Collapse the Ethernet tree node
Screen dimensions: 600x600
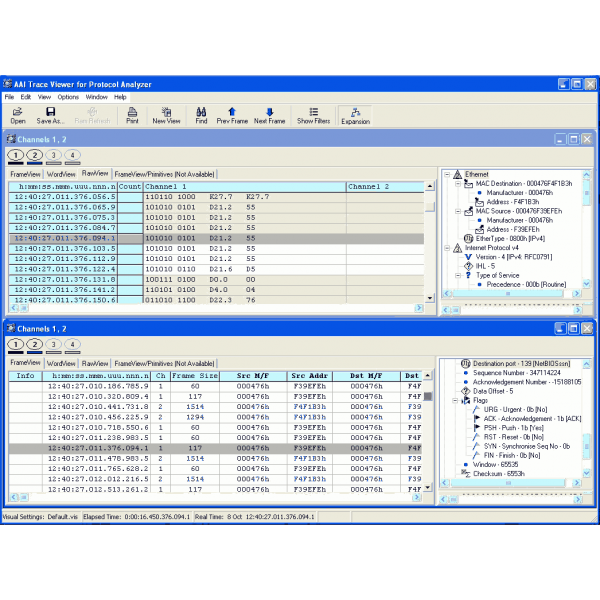447,174
